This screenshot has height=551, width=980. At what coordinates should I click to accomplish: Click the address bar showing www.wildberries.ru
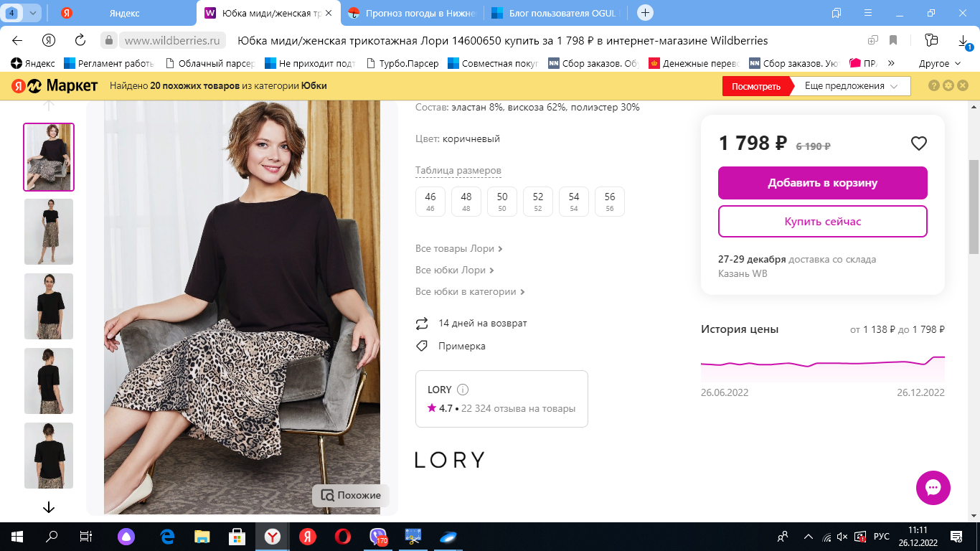coord(172,40)
